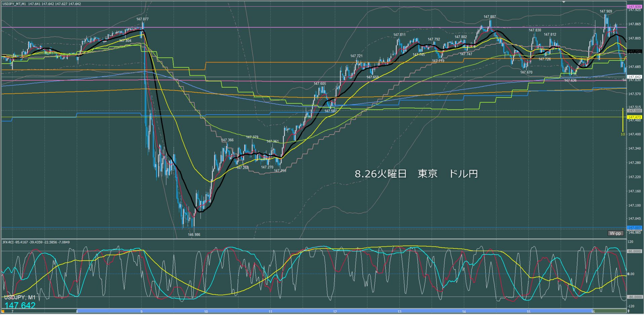Click the 147.877 peak price label

142,19
